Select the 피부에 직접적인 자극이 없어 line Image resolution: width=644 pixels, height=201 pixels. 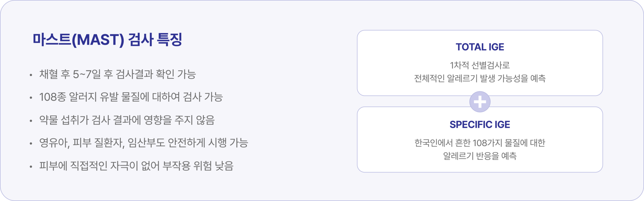[136, 166]
